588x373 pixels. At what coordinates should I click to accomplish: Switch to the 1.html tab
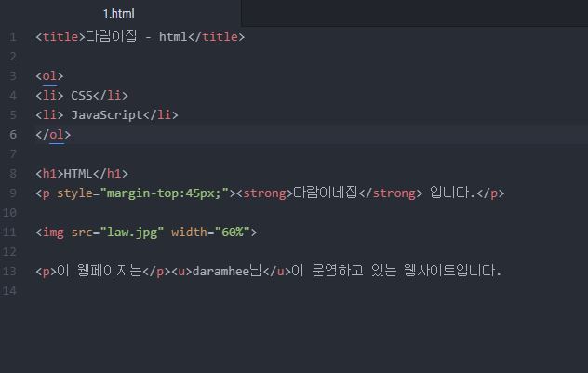click(118, 14)
